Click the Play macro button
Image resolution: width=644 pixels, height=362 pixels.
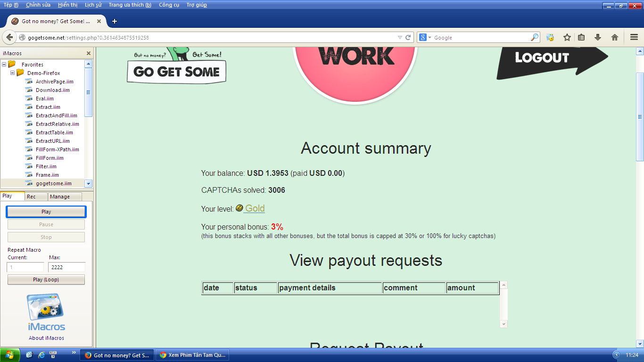(x=46, y=212)
